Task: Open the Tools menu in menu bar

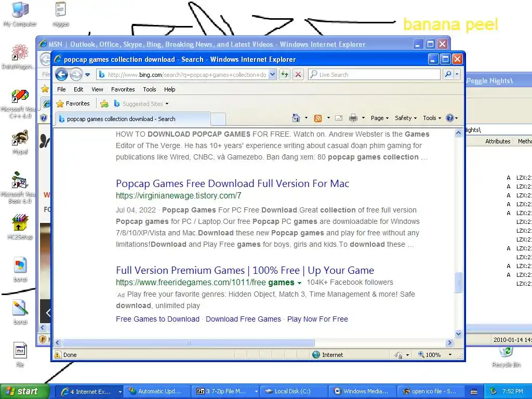Action: point(149,89)
